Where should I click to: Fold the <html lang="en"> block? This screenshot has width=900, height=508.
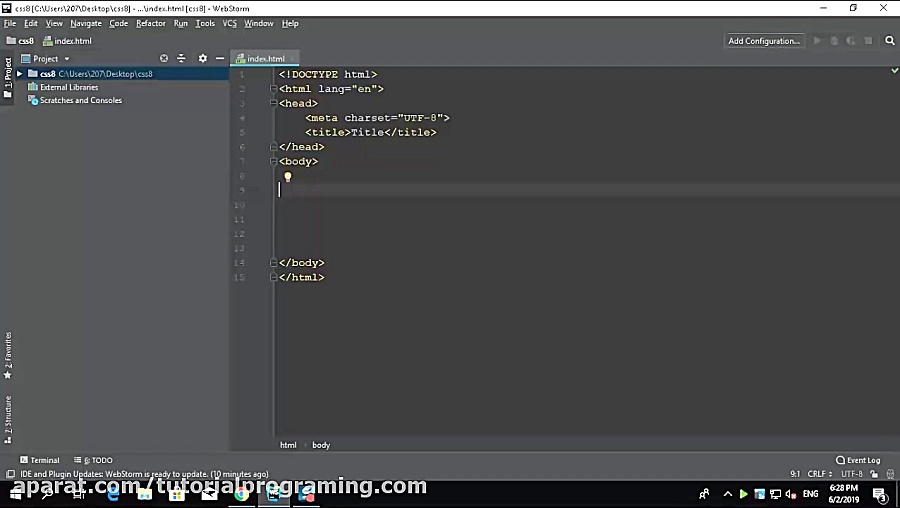(274, 89)
